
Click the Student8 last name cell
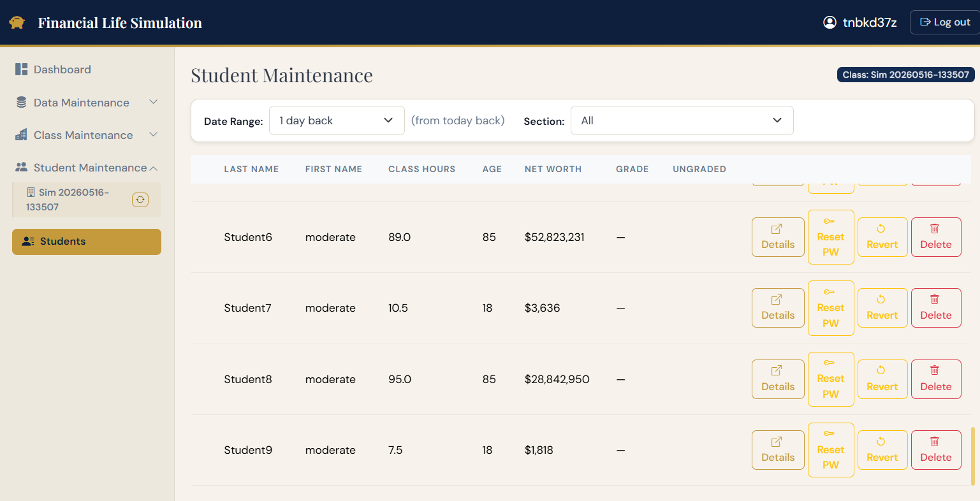click(x=248, y=379)
